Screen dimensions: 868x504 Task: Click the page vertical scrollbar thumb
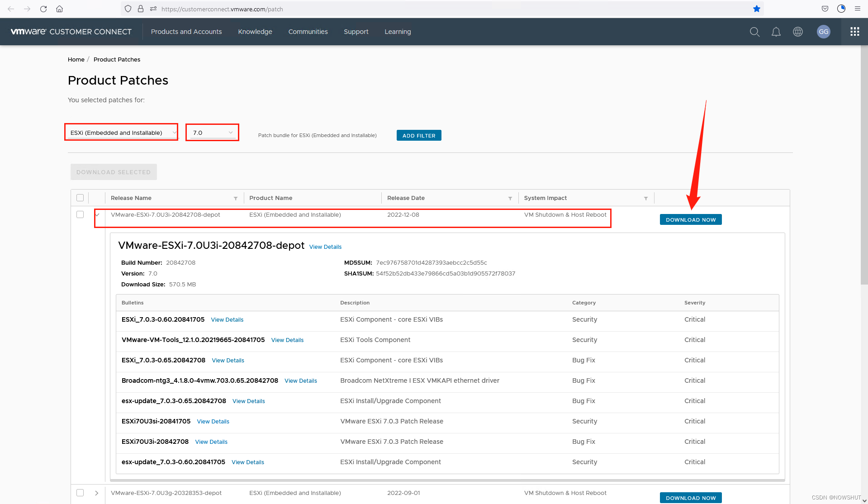[864, 165]
